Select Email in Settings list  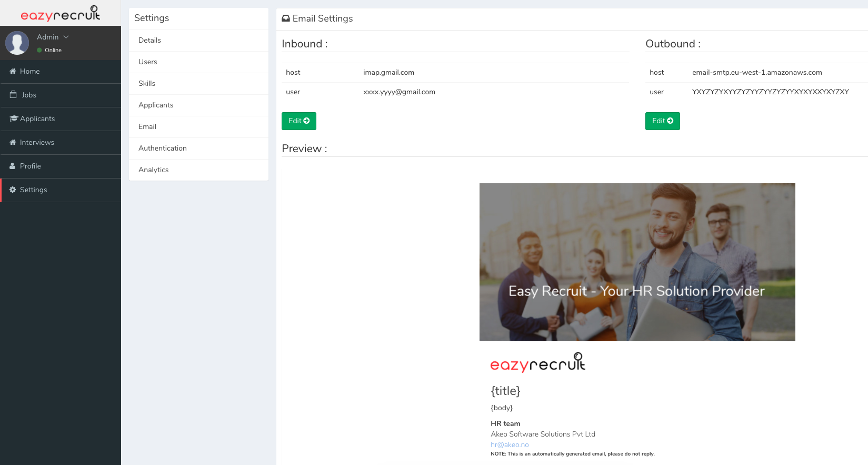pyautogui.click(x=198, y=127)
